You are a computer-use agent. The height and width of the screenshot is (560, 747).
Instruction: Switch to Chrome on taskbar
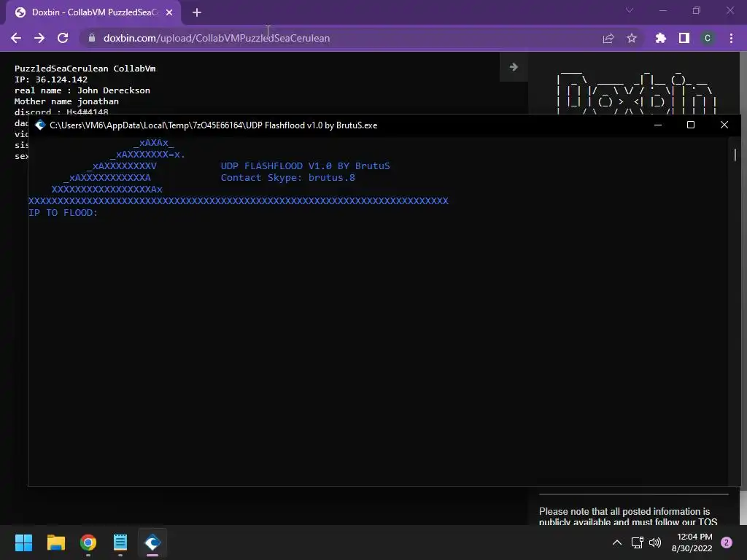coord(88,542)
